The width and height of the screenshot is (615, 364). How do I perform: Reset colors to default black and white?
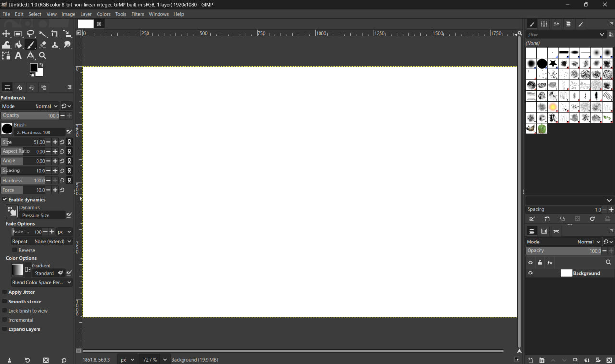[32, 74]
